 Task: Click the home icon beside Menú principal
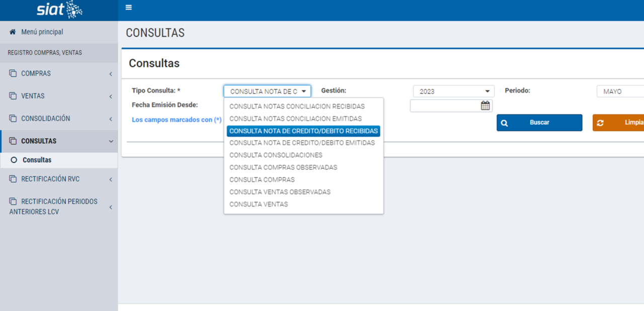coord(13,32)
